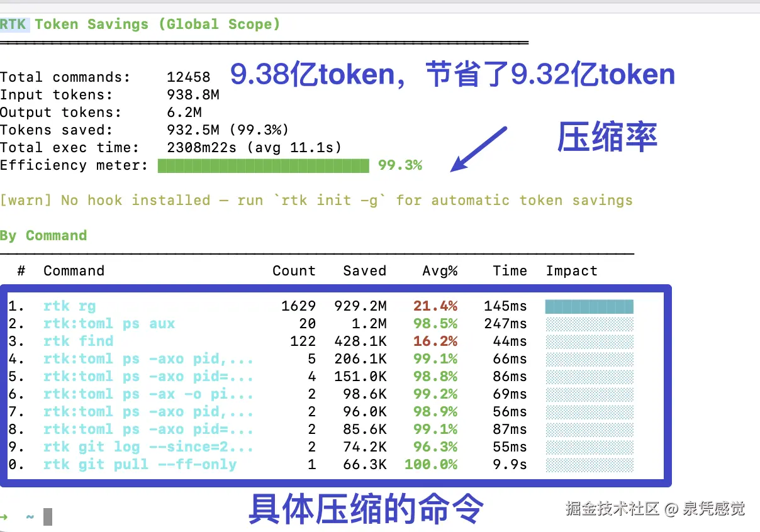
Task: Click the blue annotation arrow icon
Action: [x=479, y=148]
